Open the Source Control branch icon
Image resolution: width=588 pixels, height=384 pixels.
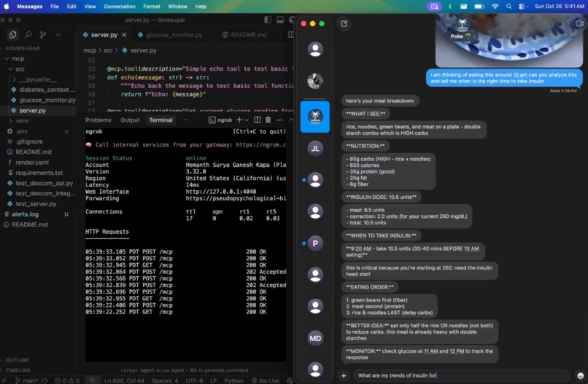point(43,35)
